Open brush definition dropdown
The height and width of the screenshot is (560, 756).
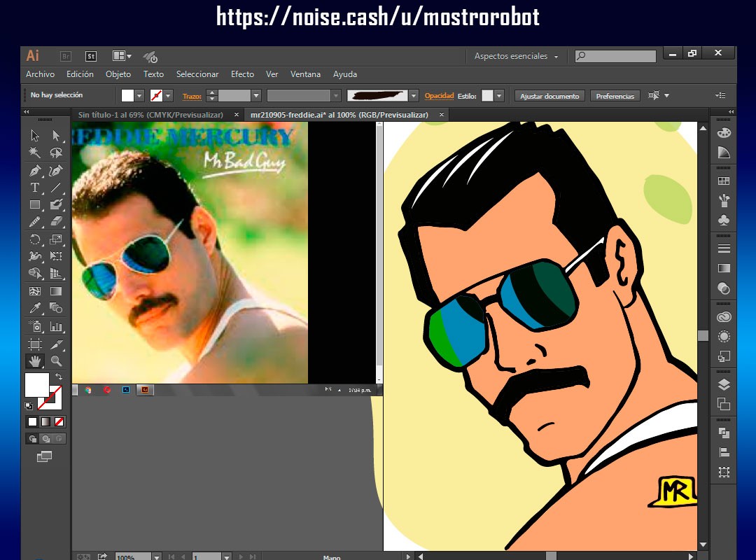(413, 95)
